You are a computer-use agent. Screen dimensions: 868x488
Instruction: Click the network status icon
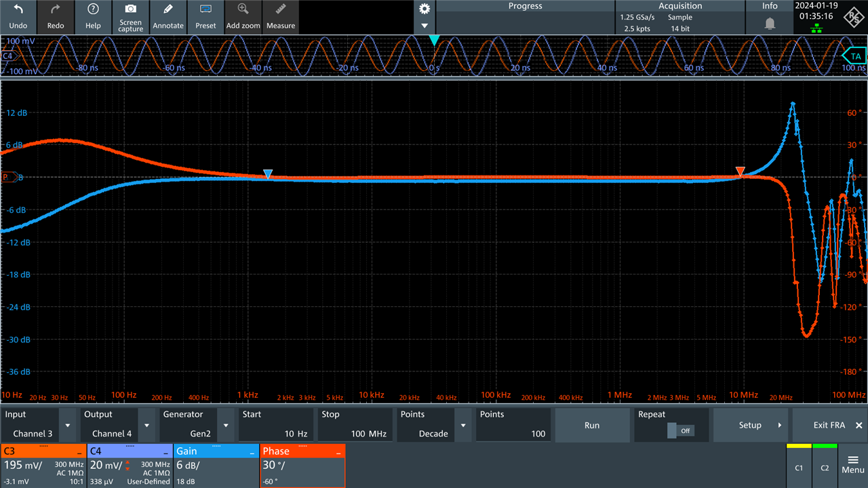coord(817,28)
